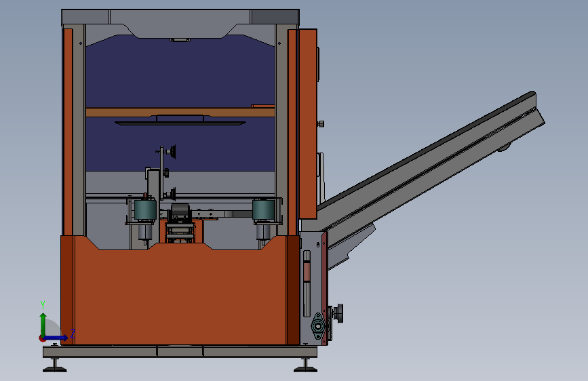
Task: Select the teal roller nearest the orange side door
Action: point(264,209)
